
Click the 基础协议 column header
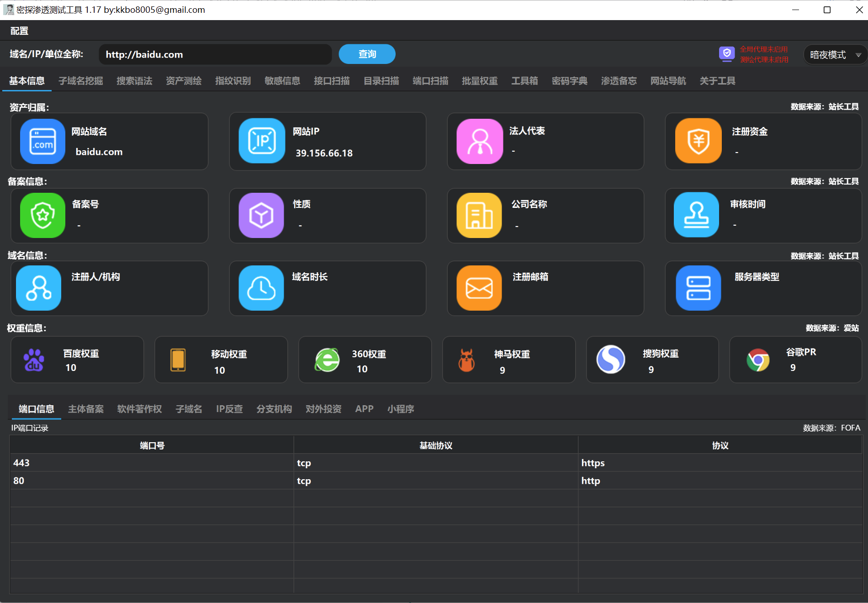tap(436, 445)
